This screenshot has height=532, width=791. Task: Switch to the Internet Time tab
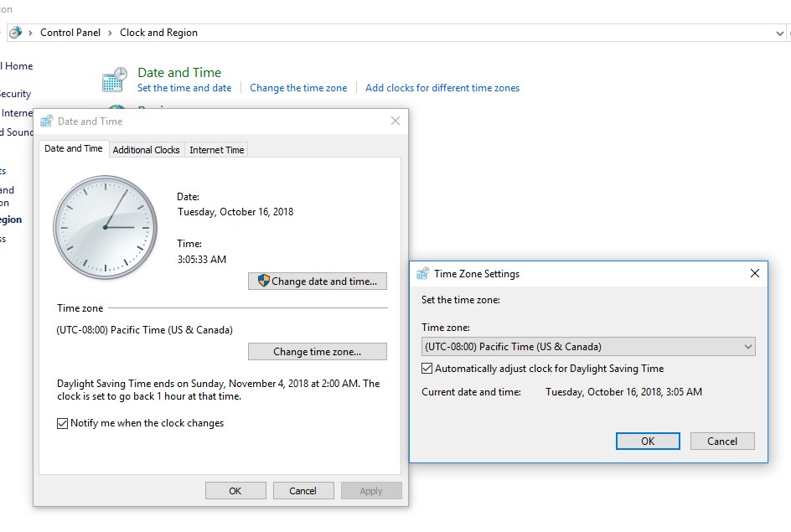(216, 150)
